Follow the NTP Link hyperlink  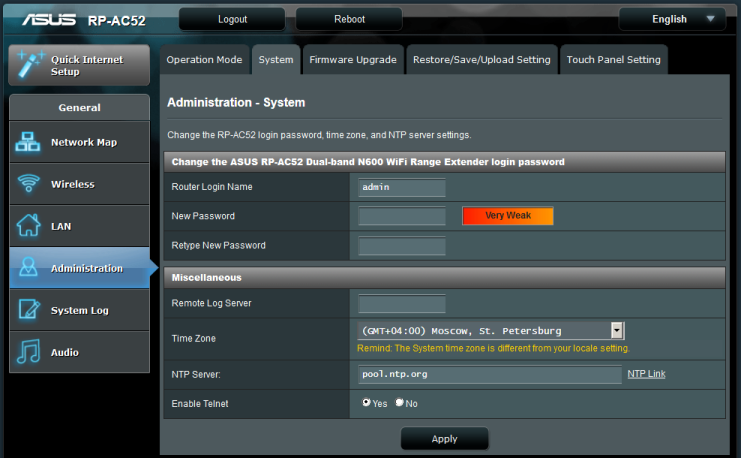[646, 374]
